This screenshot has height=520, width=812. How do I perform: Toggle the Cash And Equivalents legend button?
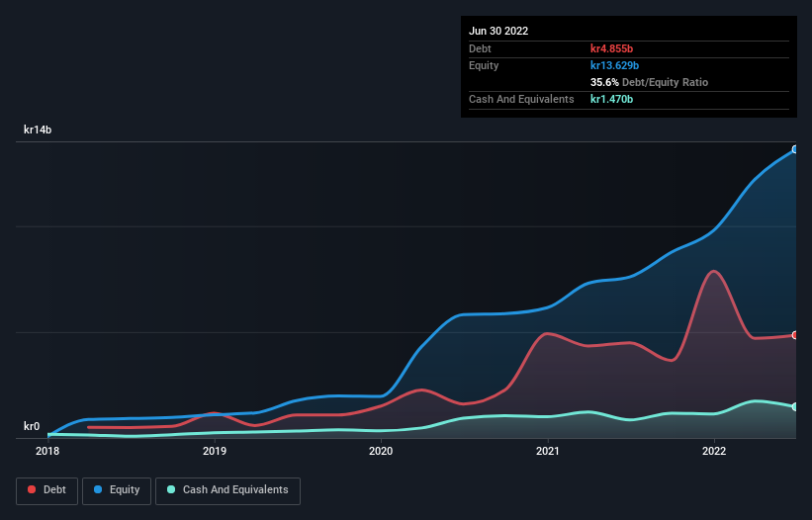click(227, 490)
